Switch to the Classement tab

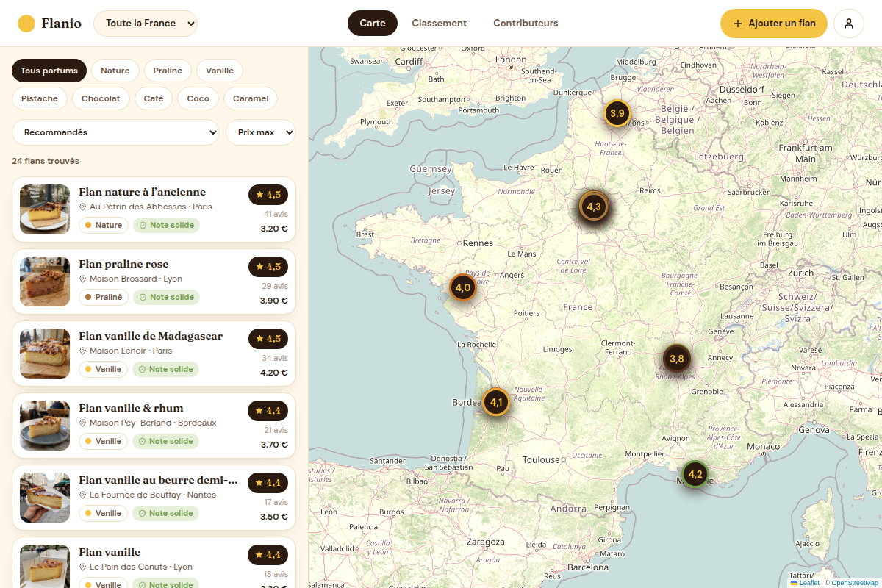point(440,24)
